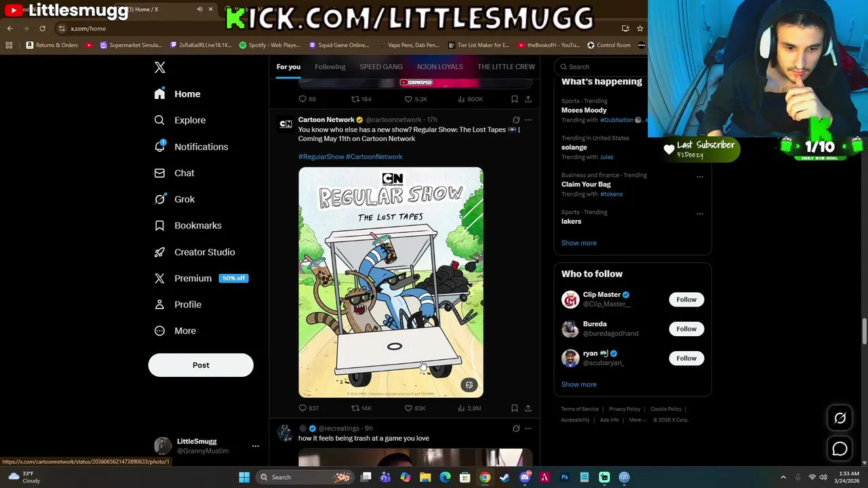Open Grok from the left sidebar
The height and width of the screenshot is (488, 868).
coord(174,199)
